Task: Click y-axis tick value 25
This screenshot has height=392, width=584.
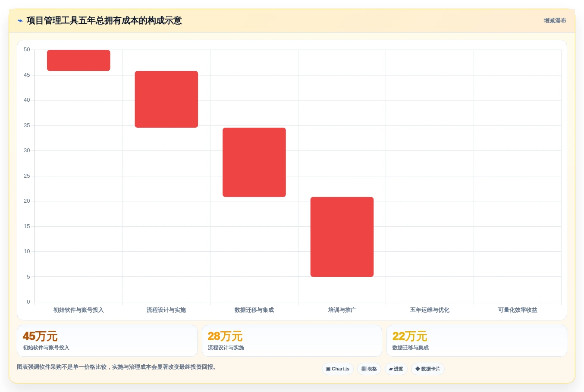Action: (x=27, y=176)
